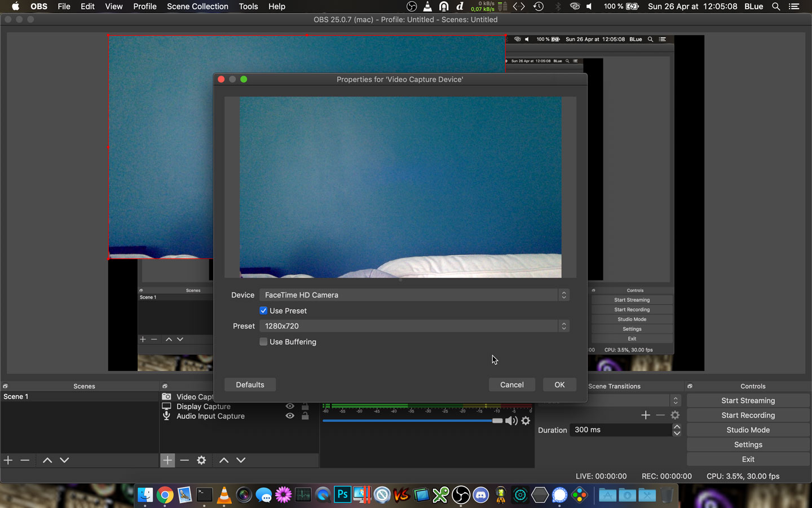Lock the Display Capture source
This screenshot has width=812, height=508.
pos(305,406)
